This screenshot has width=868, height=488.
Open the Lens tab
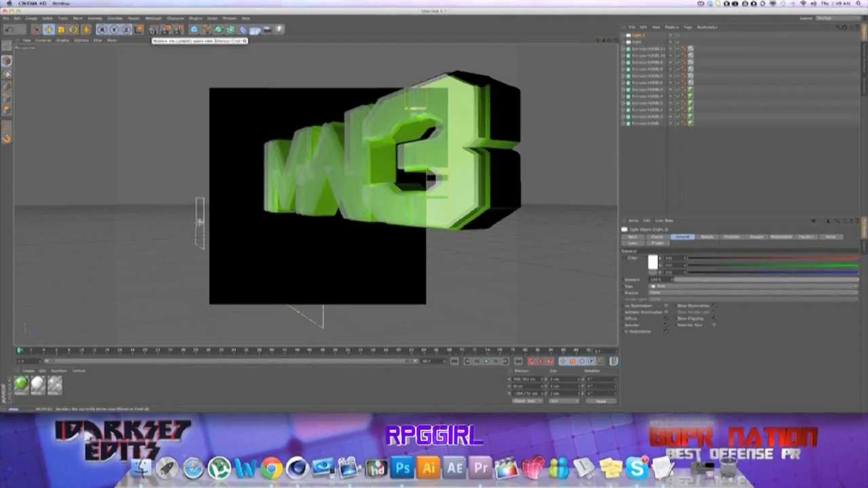click(x=633, y=243)
